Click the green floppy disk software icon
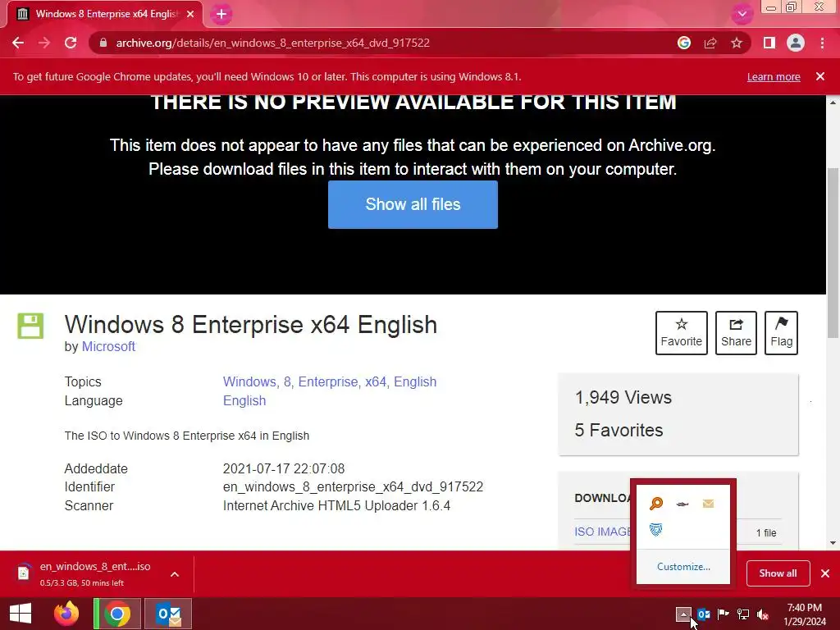 point(30,326)
